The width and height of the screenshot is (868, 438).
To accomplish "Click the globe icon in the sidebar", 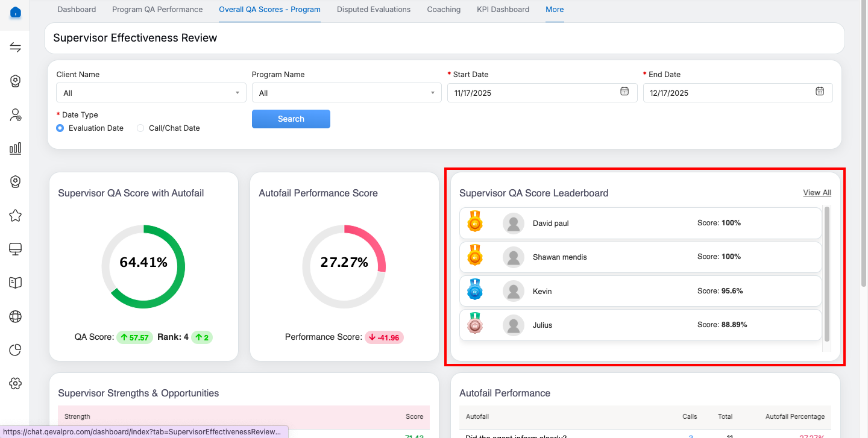I will [16, 316].
